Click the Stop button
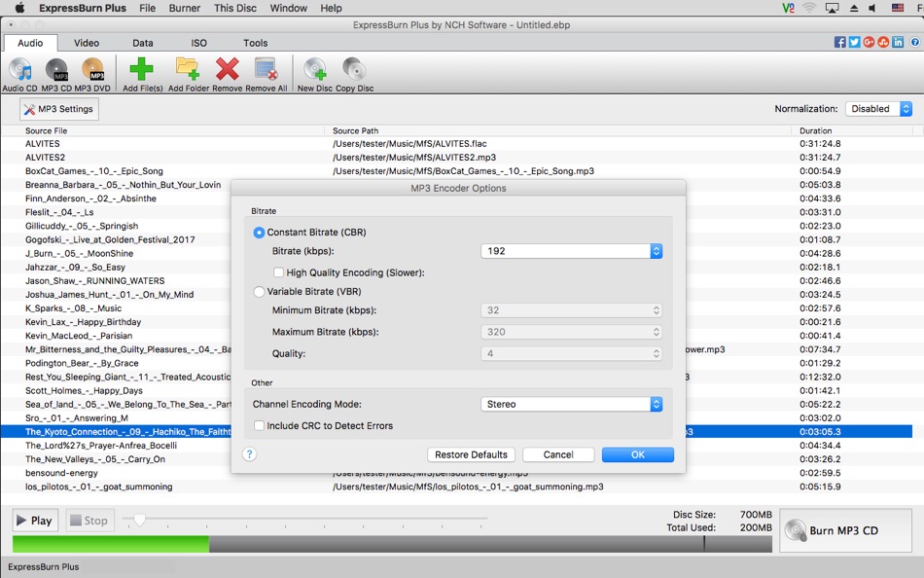This screenshot has height=578, width=924. pos(89,521)
